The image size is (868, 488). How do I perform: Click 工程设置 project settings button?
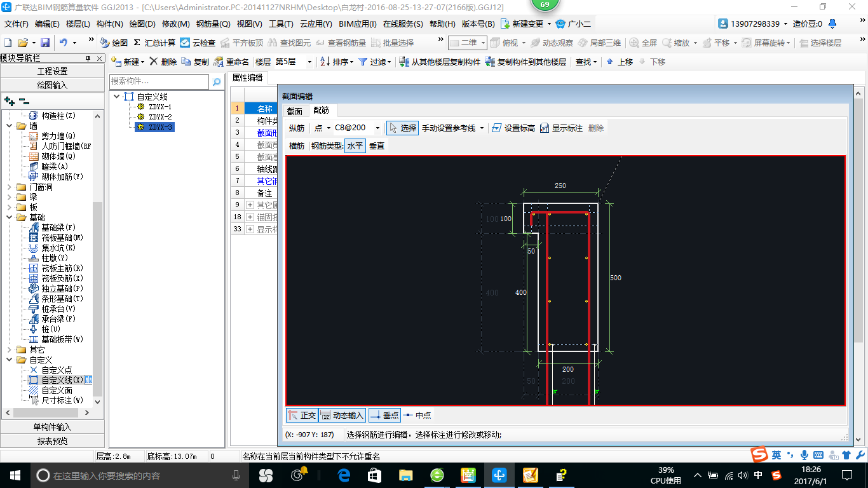tap(52, 71)
